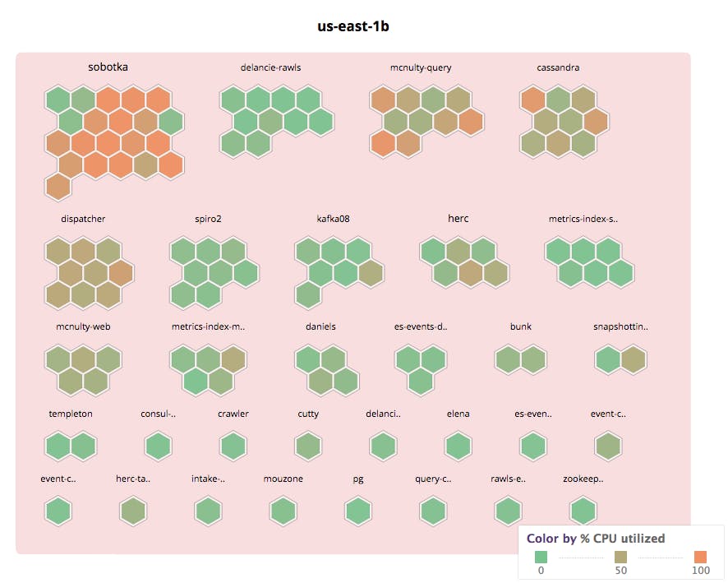Screen dimensions: 728x583
Task: Click the consul host hexagon
Action: click(x=158, y=447)
